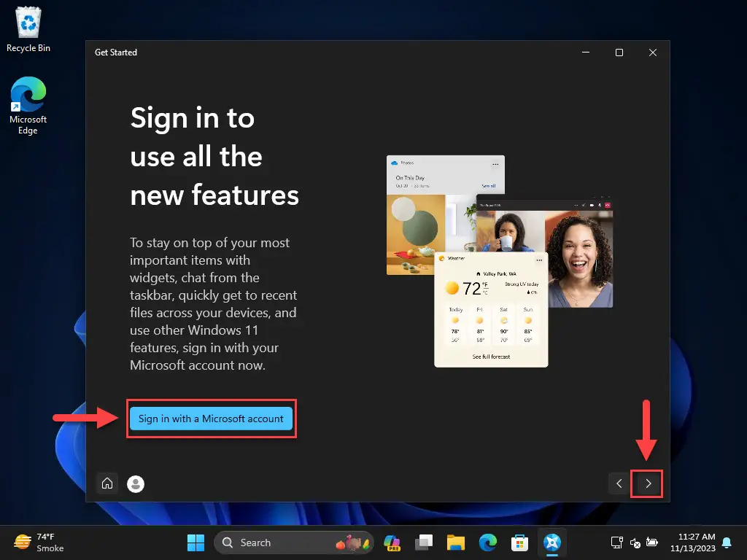Screen dimensions: 747x560
Task: Click the heading Sign in to use all the new features
Action: point(214,156)
